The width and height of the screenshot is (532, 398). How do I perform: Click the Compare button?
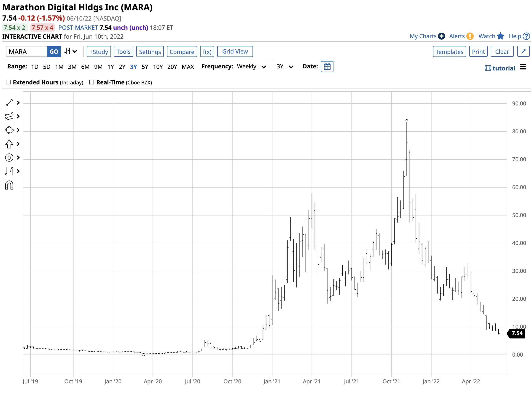[x=182, y=52]
